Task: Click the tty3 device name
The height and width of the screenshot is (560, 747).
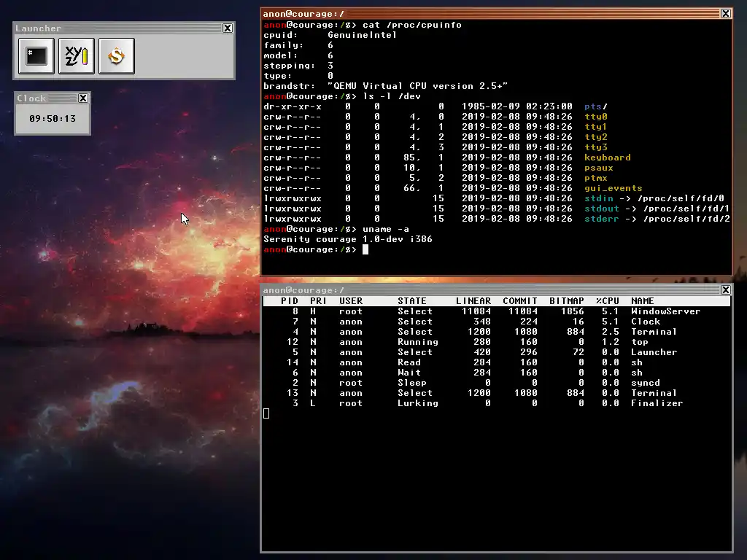Action: click(596, 147)
